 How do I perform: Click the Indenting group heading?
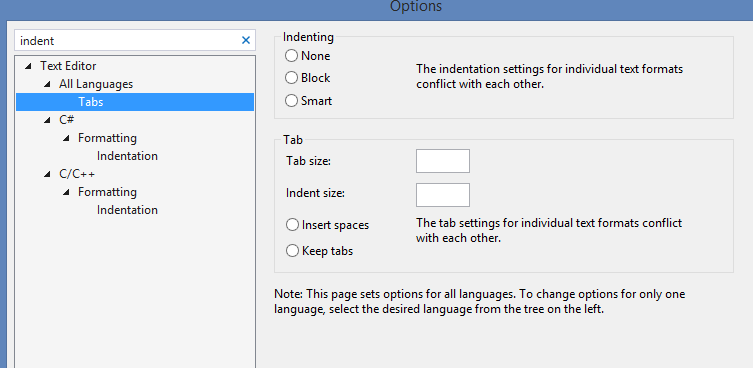click(308, 37)
